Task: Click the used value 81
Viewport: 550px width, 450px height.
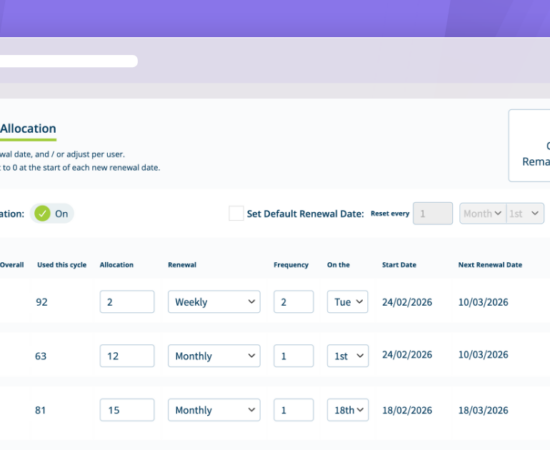Action: (40, 410)
